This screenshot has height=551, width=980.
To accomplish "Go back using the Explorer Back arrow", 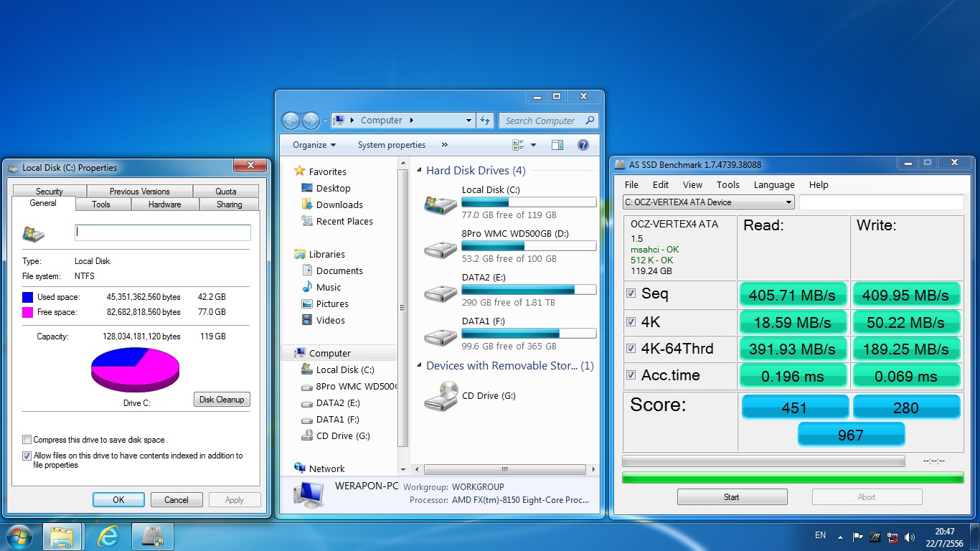I will (291, 121).
